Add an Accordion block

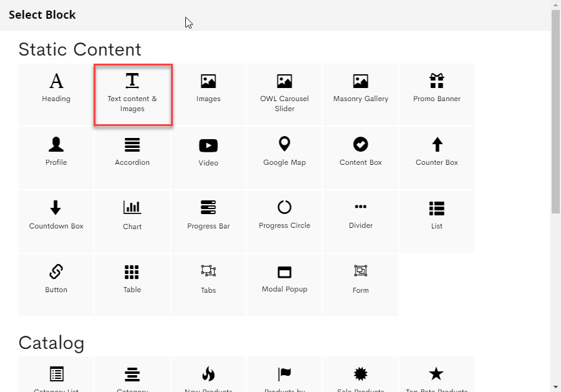pyautogui.click(x=132, y=158)
